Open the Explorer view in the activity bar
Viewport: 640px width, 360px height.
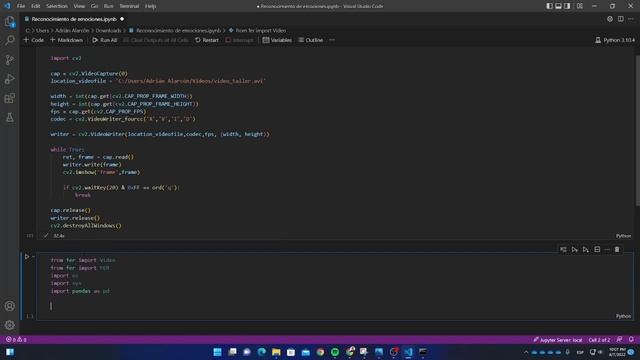click(9, 21)
